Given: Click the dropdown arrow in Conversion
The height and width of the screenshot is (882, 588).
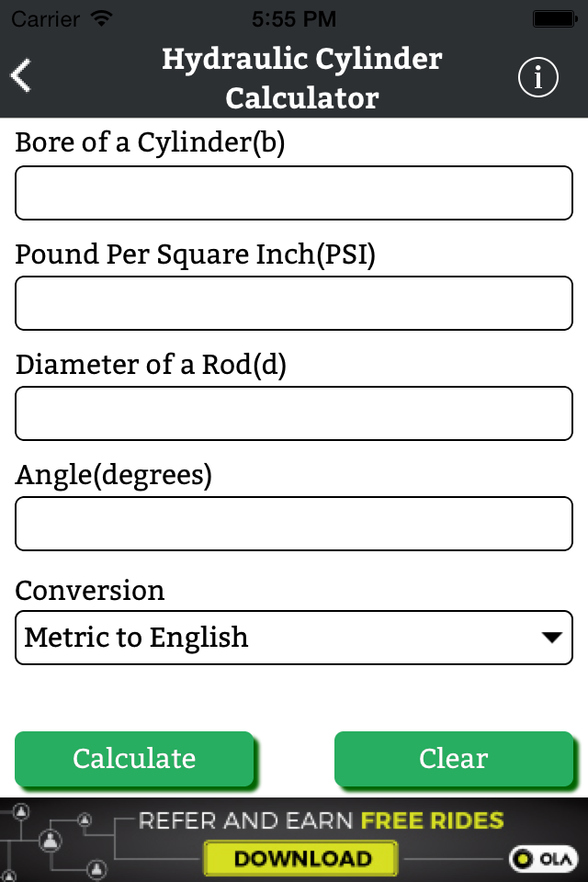Looking at the screenshot, I should click(551, 638).
